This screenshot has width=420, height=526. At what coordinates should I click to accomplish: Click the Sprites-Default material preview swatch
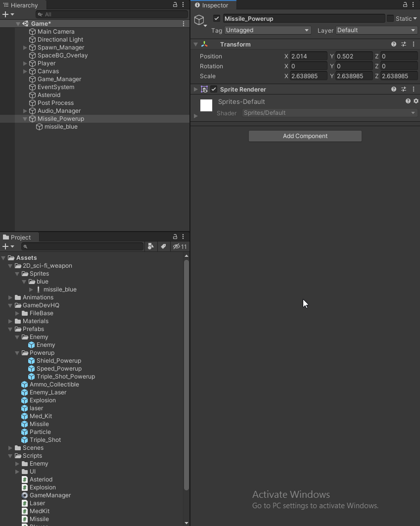206,105
